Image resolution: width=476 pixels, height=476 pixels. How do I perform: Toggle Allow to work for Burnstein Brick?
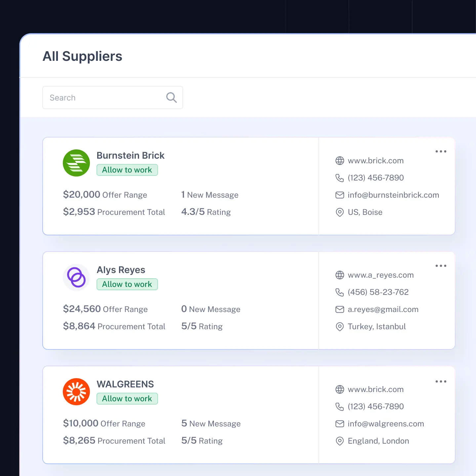[127, 170]
